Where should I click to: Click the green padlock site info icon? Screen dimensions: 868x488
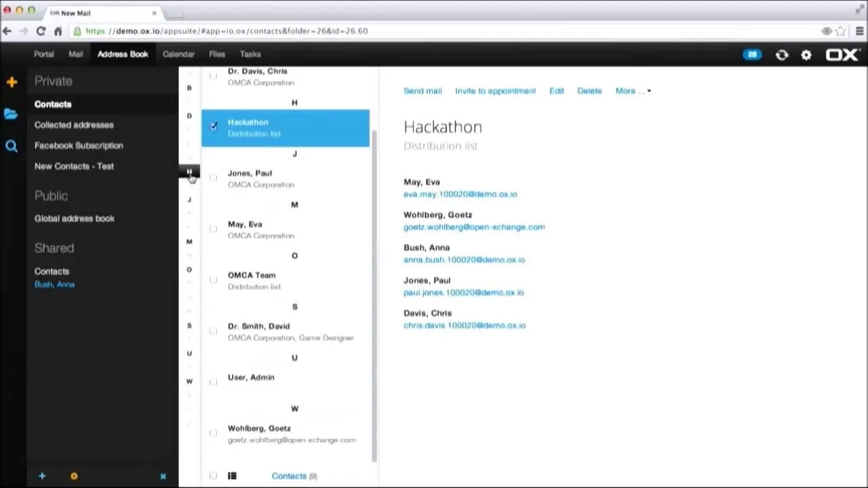click(x=78, y=31)
